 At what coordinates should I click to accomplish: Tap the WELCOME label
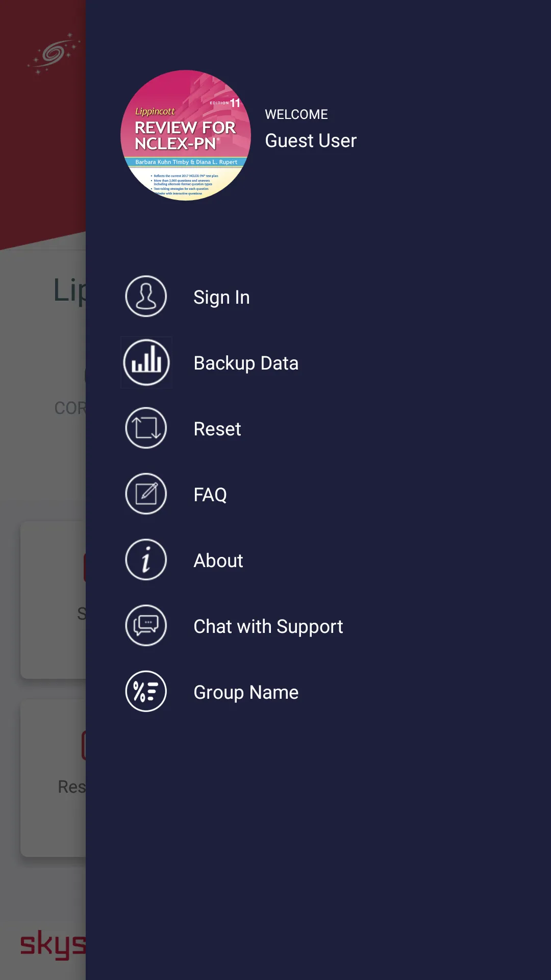296,114
